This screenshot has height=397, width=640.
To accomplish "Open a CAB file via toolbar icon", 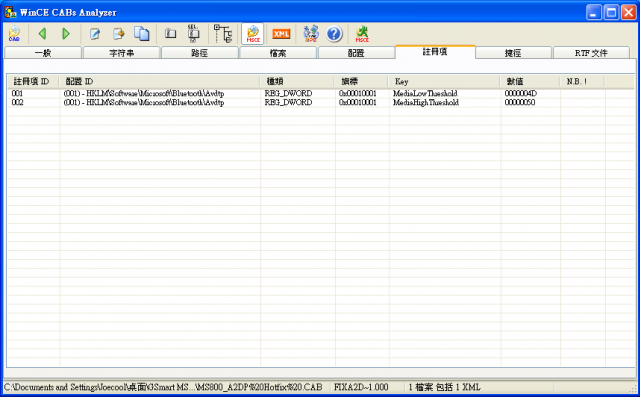I will pos(14,33).
